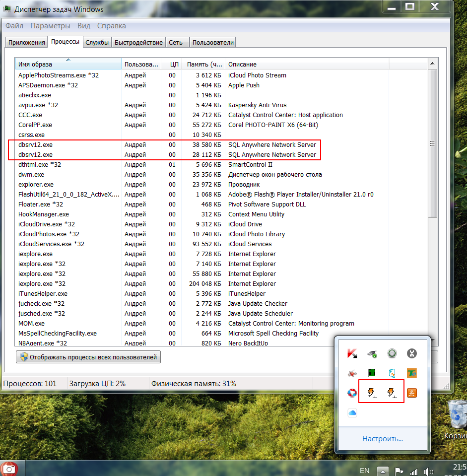The height and width of the screenshot is (476, 467).
Task: Click the Safely Remove Hardware USB icon
Action: pyautogui.click(x=372, y=353)
